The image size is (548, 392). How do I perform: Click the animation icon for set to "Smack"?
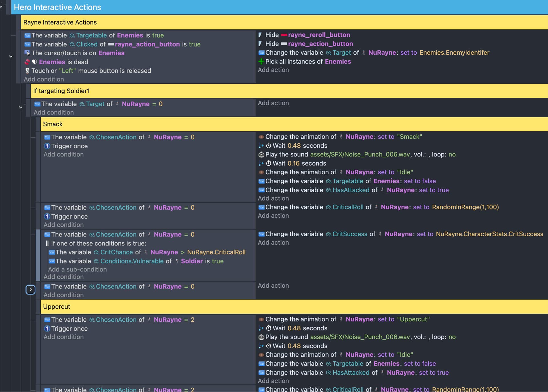click(261, 137)
